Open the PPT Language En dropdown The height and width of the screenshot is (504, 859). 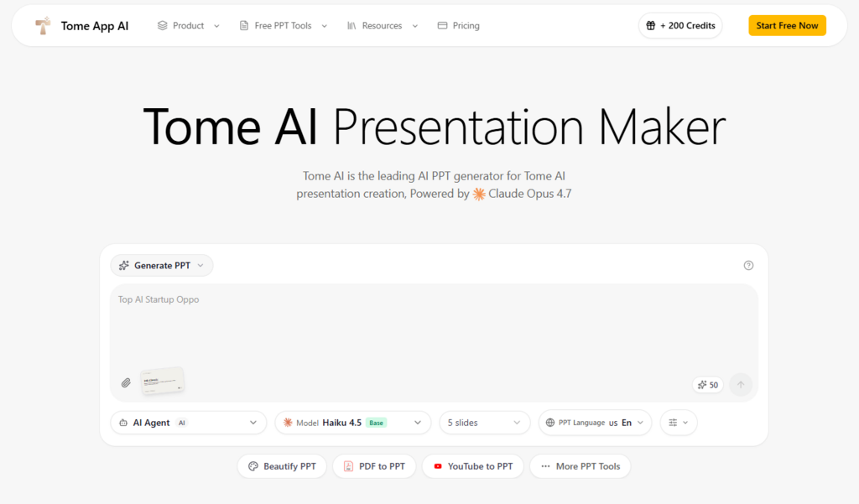click(x=595, y=423)
